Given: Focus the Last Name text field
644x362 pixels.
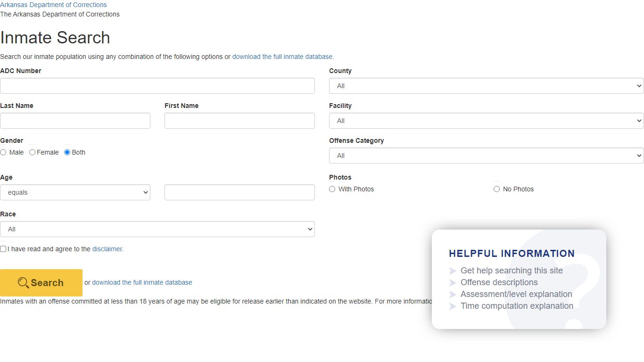Looking at the screenshot, I should (75, 121).
